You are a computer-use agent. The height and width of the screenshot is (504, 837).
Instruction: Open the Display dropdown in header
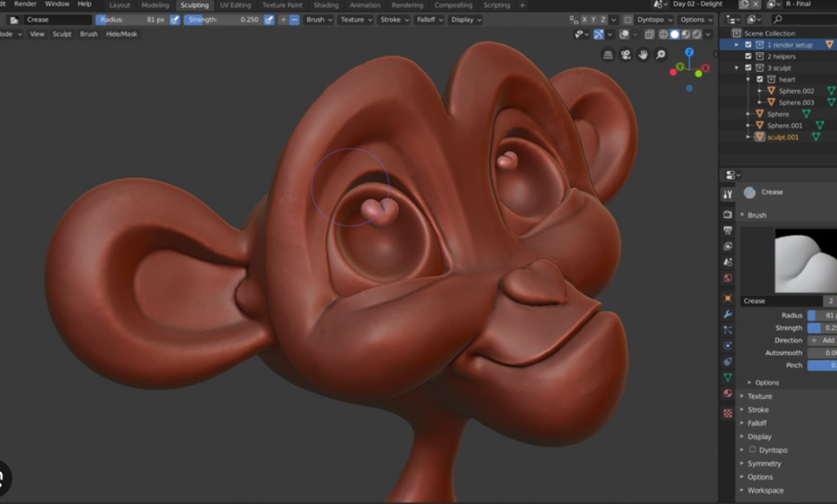click(466, 20)
